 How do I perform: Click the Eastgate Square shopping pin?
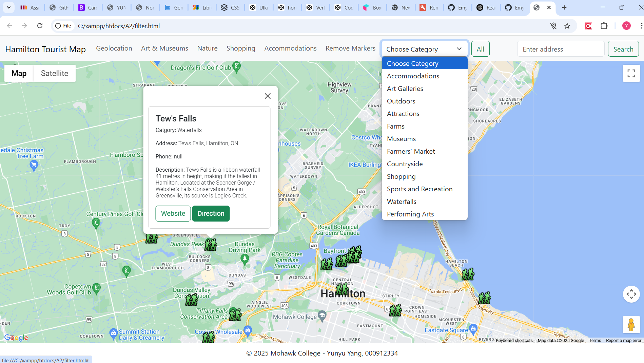coord(473,329)
